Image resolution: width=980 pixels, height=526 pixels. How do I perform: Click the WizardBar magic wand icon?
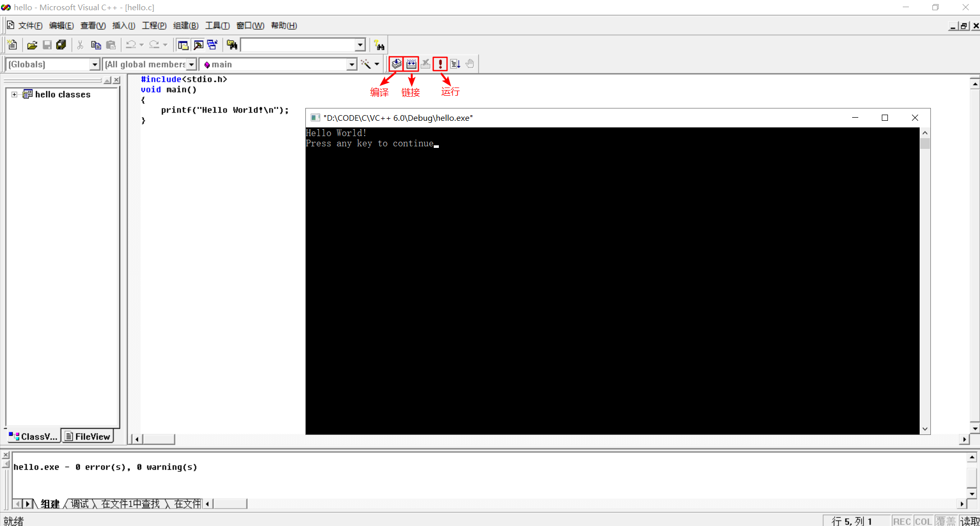click(366, 63)
